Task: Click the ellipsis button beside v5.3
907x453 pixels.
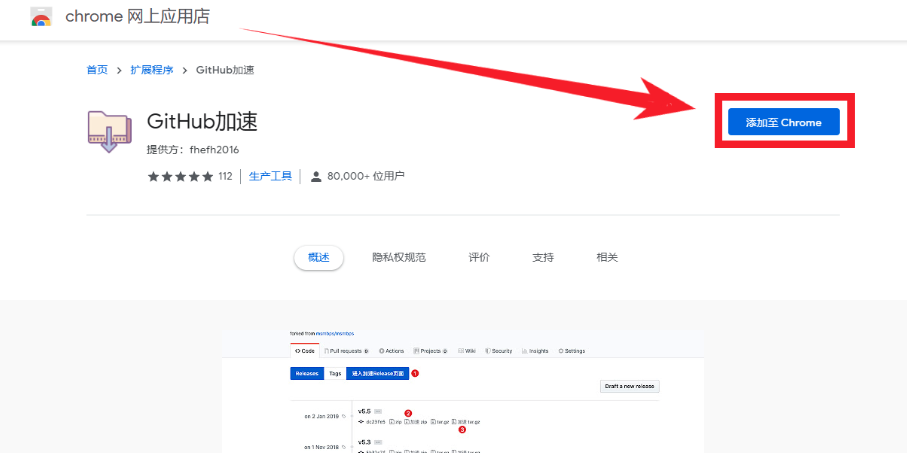Action: coord(378,442)
